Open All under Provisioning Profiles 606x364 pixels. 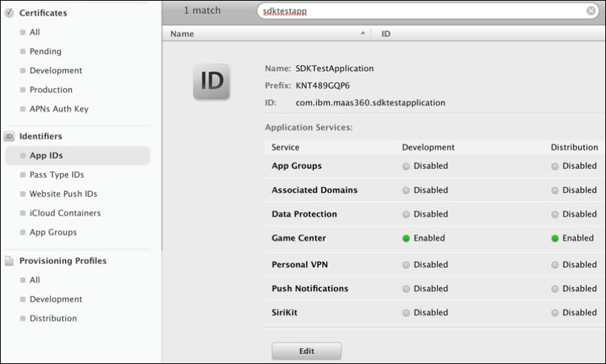click(x=35, y=280)
